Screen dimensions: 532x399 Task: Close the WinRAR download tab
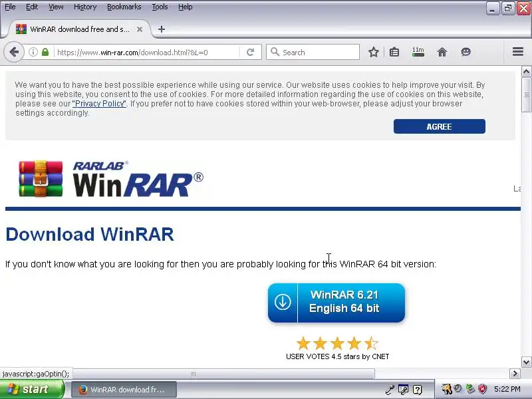coord(140,29)
